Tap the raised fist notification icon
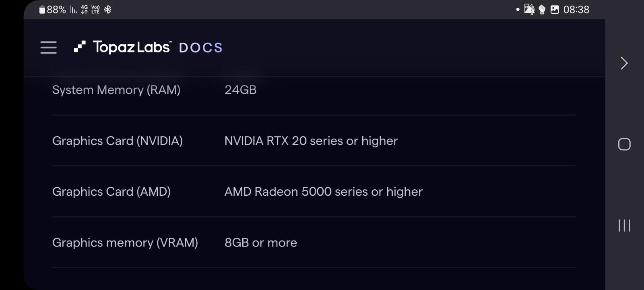 [x=542, y=10]
